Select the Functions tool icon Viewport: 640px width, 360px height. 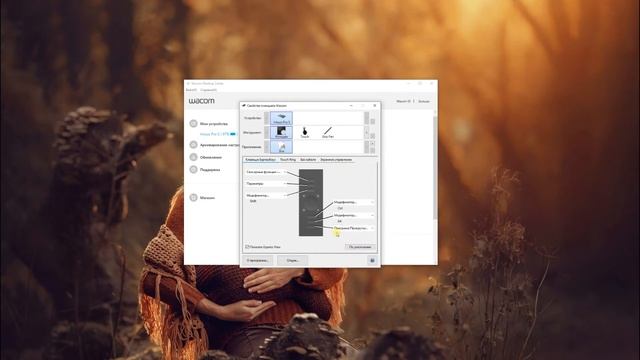[281, 132]
